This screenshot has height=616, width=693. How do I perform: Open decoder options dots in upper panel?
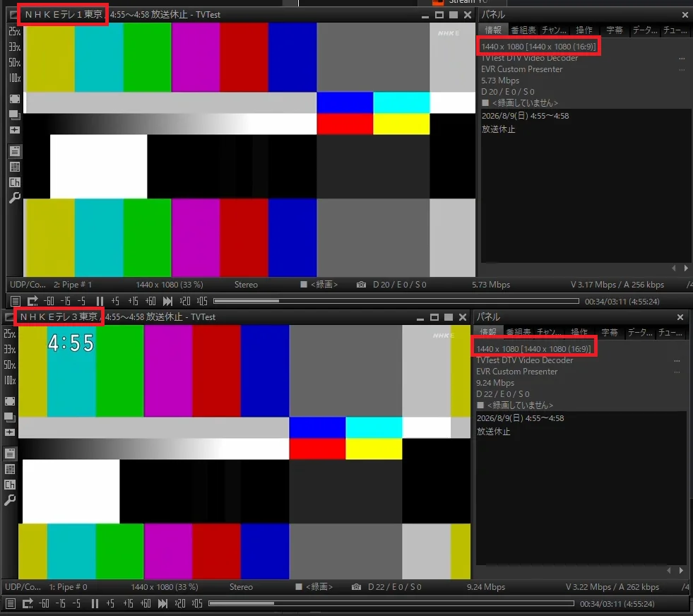pos(682,59)
